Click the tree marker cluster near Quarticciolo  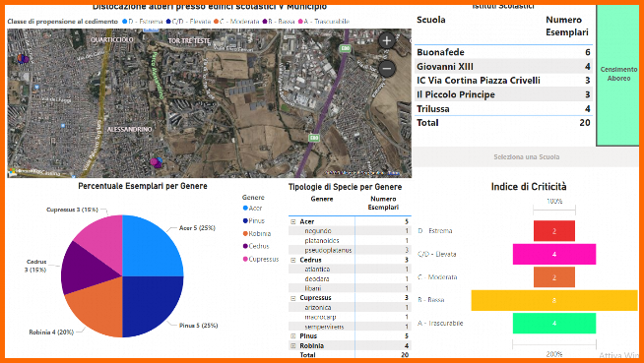23,59
